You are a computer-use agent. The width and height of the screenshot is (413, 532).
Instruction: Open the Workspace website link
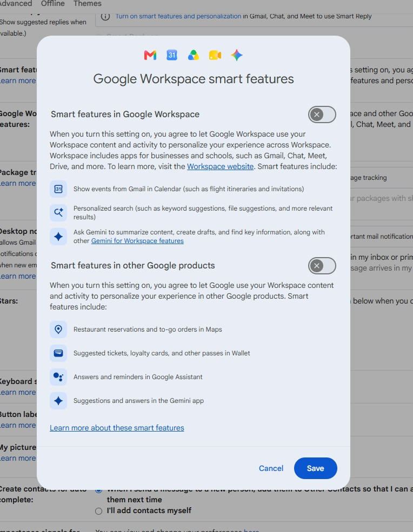(221, 166)
